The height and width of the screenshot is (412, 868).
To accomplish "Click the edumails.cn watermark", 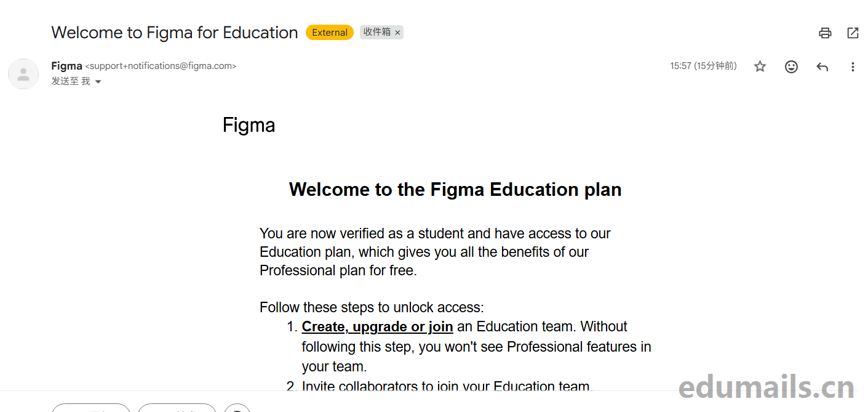I will click(x=766, y=387).
